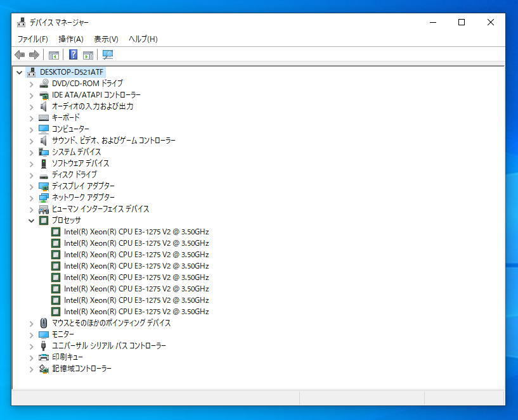Click the コンピューター monitor icon
This screenshot has width=518, height=420.
[x=44, y=129]
